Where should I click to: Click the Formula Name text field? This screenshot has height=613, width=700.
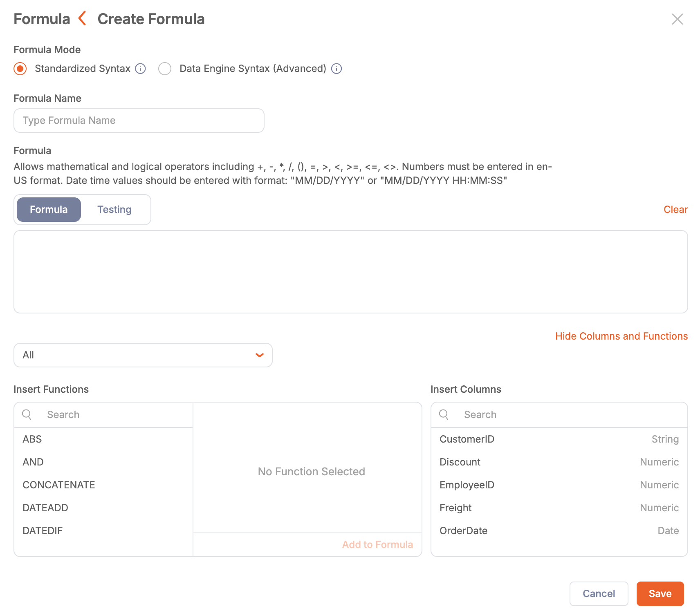(x=139, y=121)
